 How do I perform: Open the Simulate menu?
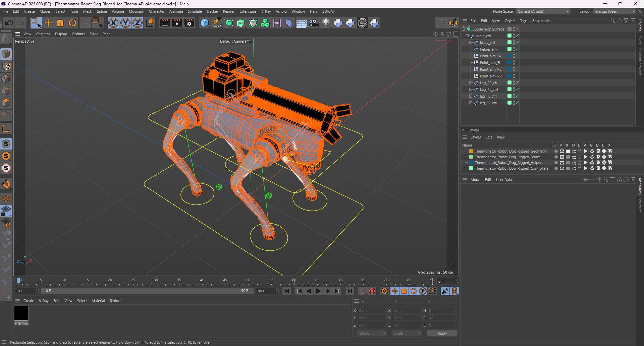tap(195, 11)
